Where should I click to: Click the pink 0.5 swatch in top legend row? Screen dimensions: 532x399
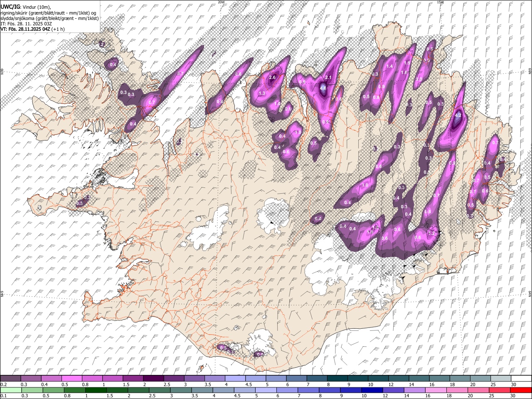coord(71,379)
